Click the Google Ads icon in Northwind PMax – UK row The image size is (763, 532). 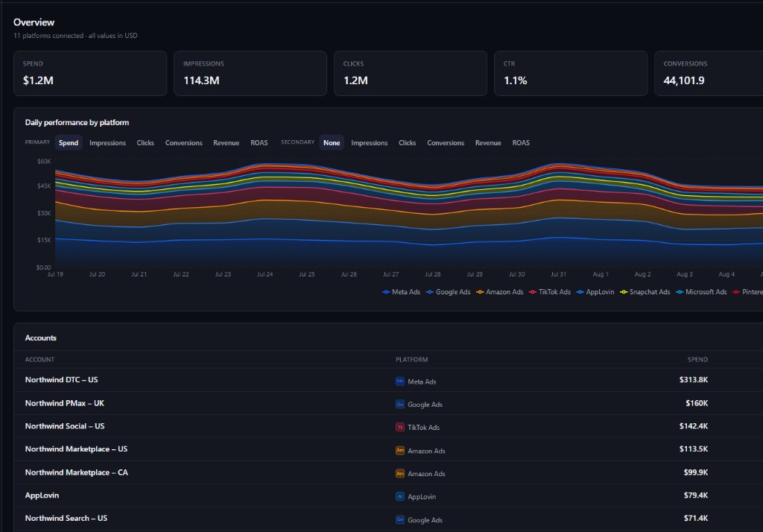pos(399,404)
